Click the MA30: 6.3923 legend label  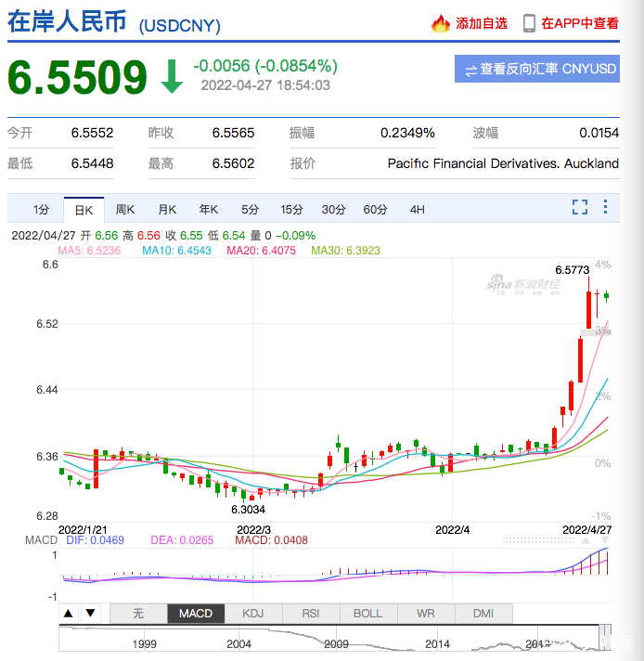345,251
